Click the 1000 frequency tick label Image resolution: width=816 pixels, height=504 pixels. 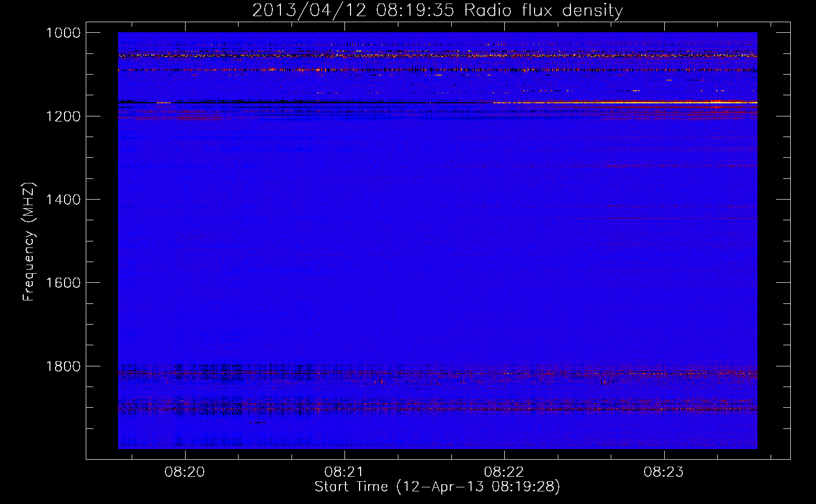click(x=63, y=33)
